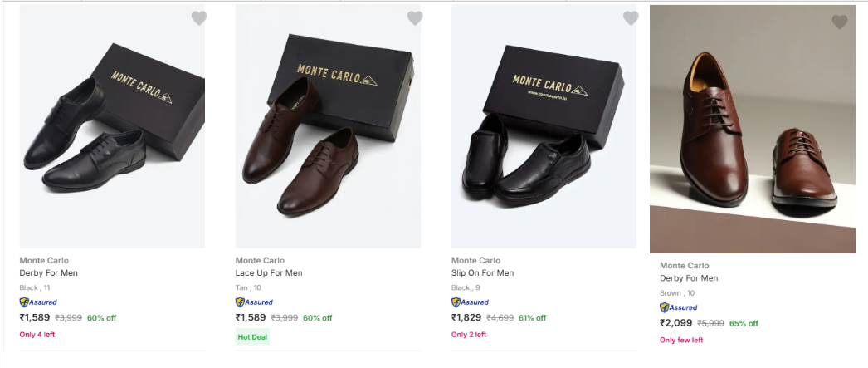The height and width of the screenshot is (368, 868).
Task: Add black Slip On shoes to wishlist
Action: click(x=631, y=18)
